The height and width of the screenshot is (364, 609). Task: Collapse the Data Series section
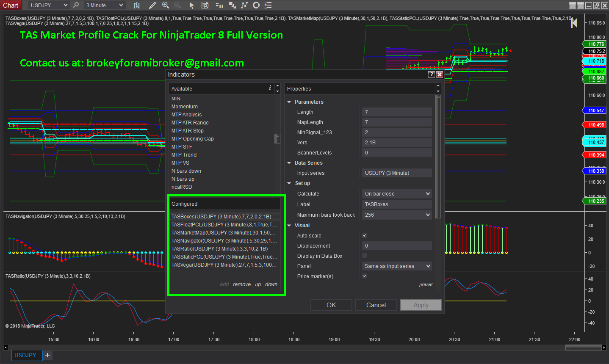[289, 163]
